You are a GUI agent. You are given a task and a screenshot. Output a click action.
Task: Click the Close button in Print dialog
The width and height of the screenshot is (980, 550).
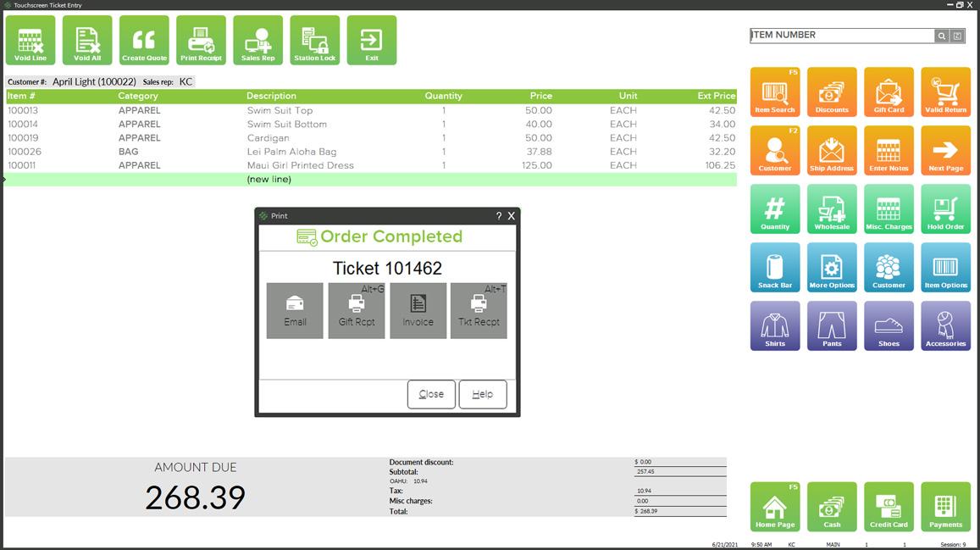tap(431, 394)
